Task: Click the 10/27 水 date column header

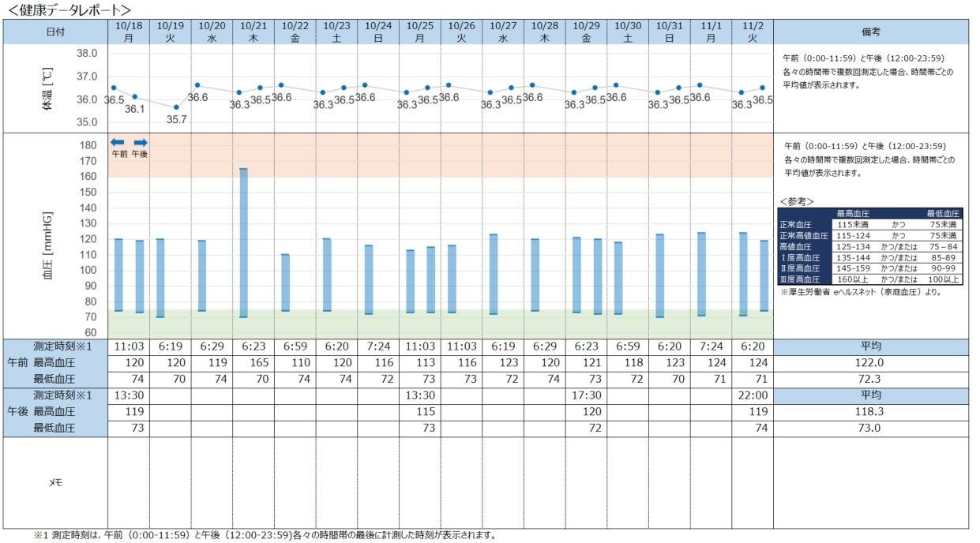Action: 503,32
